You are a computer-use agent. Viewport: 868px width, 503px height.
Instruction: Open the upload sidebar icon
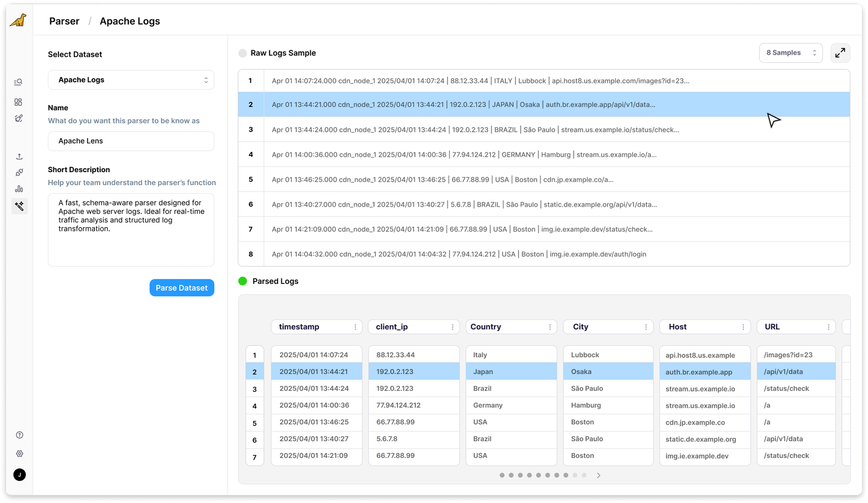[19, 156]
